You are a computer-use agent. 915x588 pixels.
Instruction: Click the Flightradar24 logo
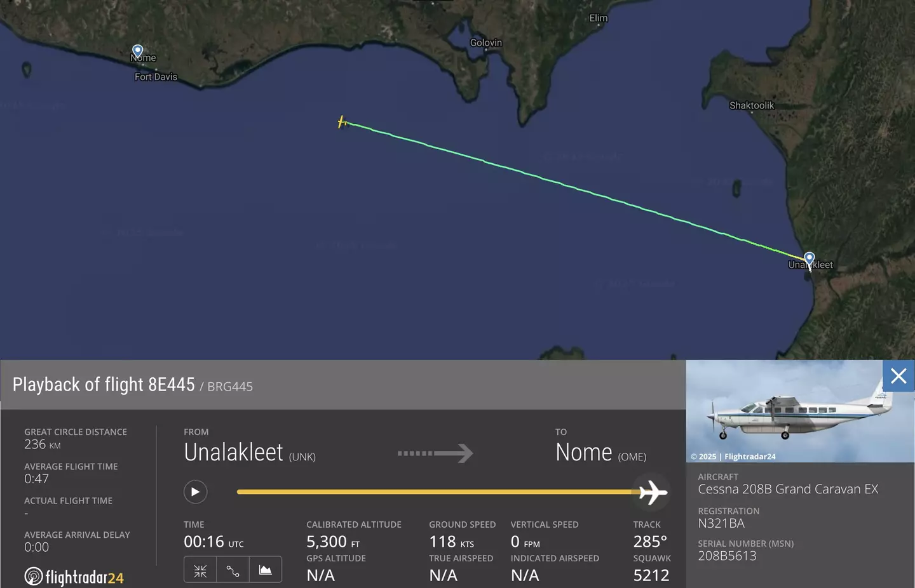74,577
